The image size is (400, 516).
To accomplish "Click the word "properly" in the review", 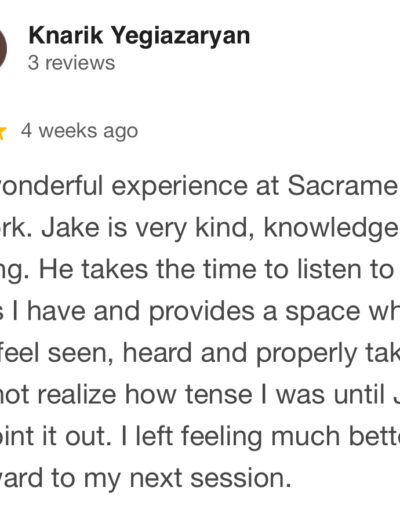I will tap(306, 354).
